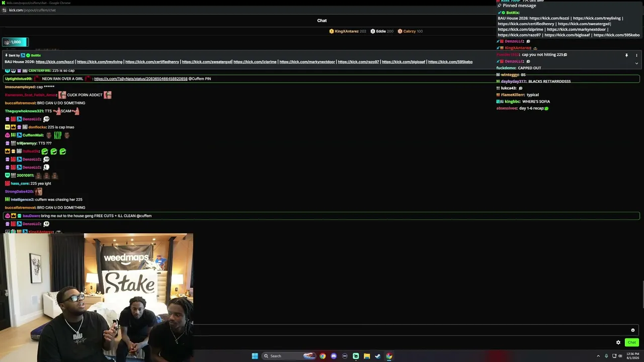Open kick.com/treyliving link in pinned banner
The width and height of the screenshot is (644, 362).
100,62
